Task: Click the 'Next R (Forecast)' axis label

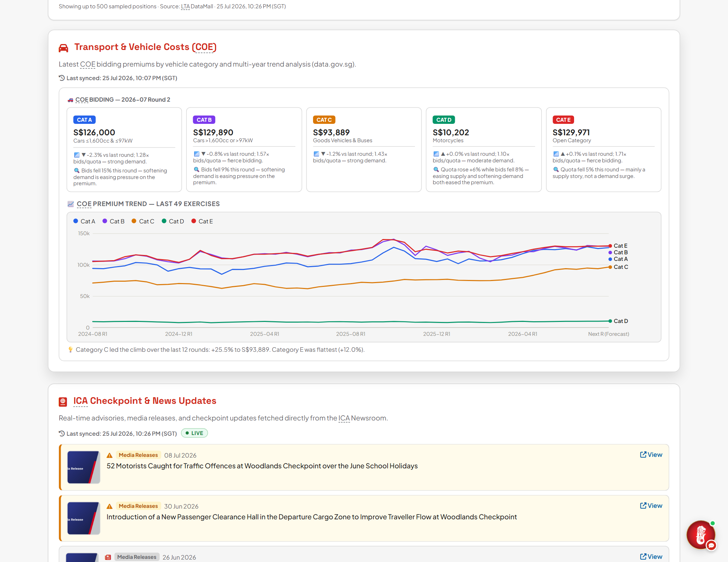Action: click(609, 334)
